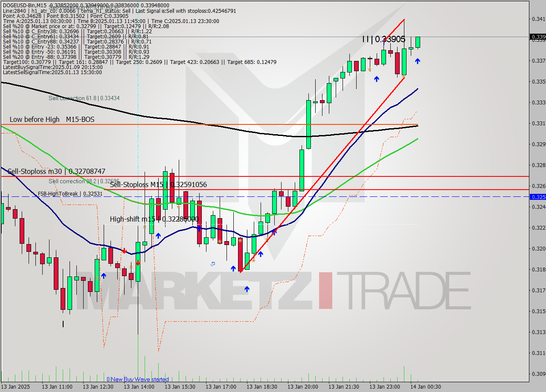Click the 'Sell correction 61.8 | 0.33434' label
Viewport: 546px width, 392px height.
84,98
